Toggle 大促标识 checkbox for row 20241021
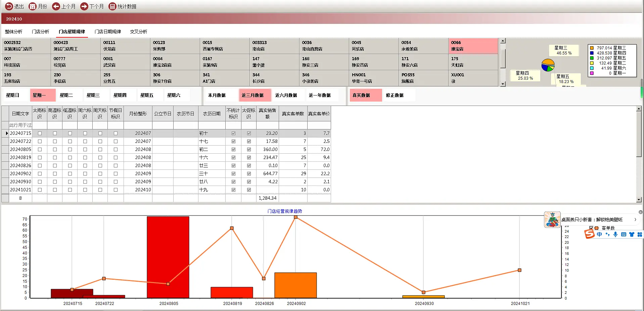Screen dimensions: 644x311 click(249, 190)
